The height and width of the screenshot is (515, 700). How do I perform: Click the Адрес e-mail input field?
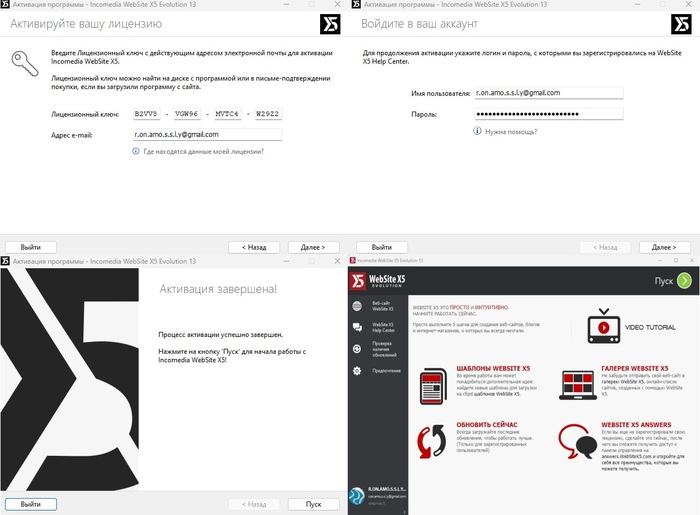pyautogui.click(x=207, y=134)
